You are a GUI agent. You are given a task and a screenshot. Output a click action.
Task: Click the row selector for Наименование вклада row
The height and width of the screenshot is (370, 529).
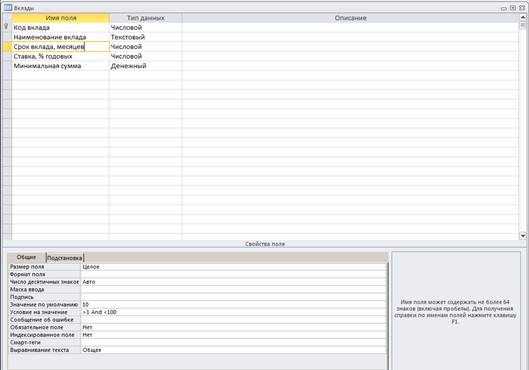point(7,37)
